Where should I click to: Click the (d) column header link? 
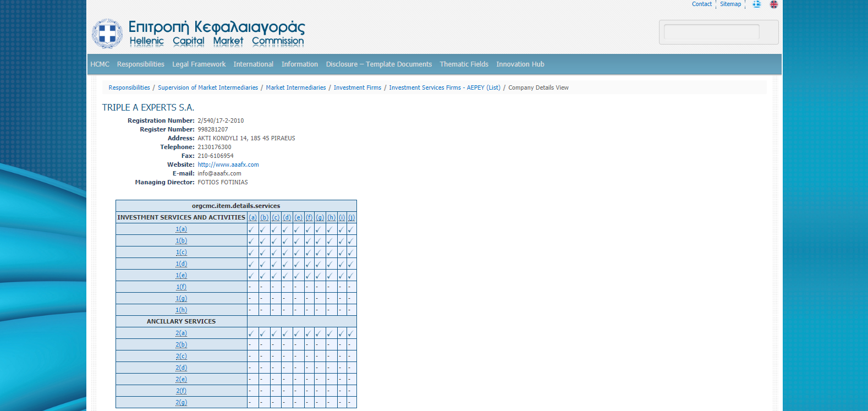[287, 217]
